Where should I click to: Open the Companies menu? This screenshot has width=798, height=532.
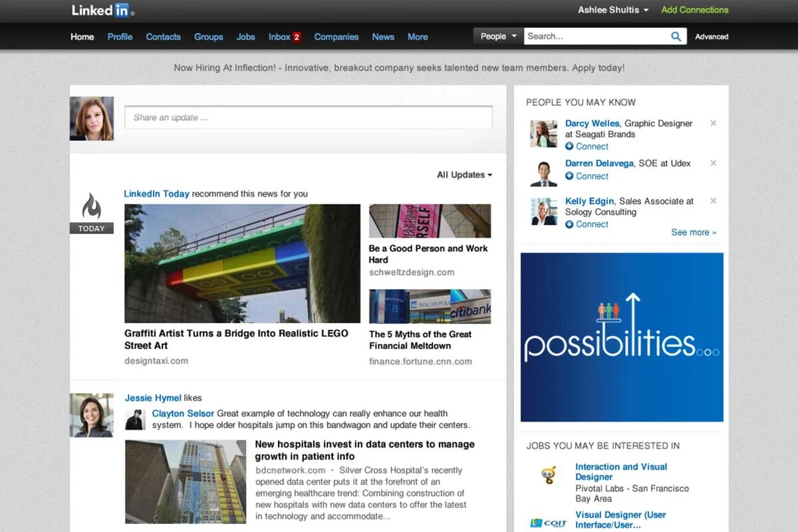coord(336,37)
